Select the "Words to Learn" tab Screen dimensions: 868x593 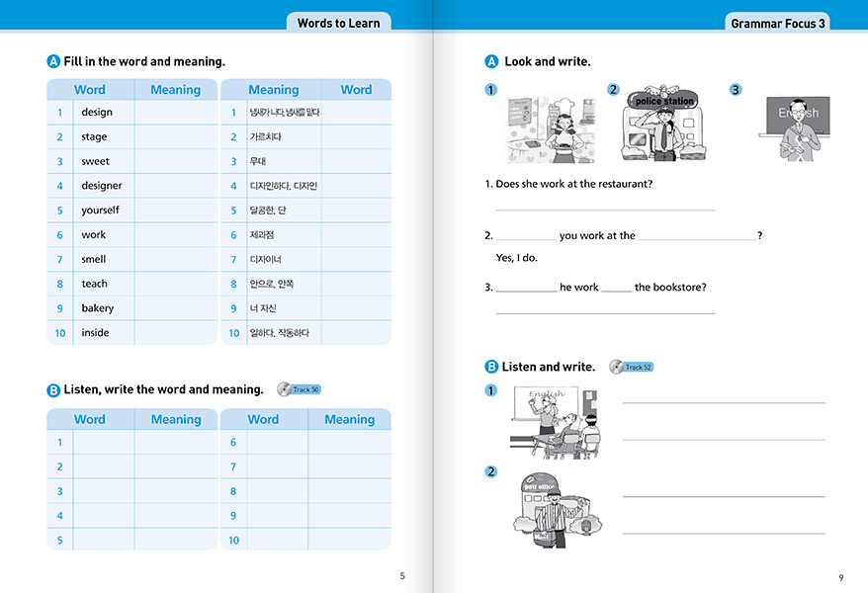(x=338, y=23)
